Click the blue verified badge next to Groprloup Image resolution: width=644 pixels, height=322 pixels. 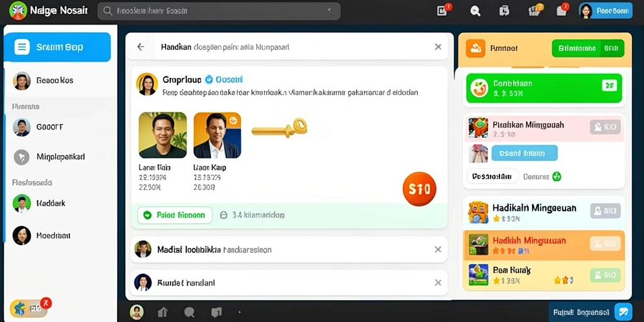(209, 79)
